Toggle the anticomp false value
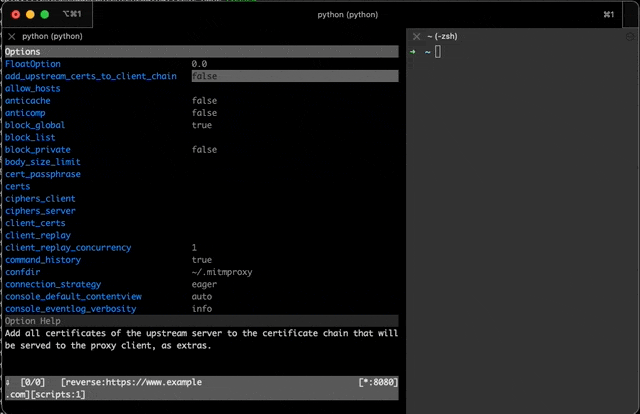Image resolution: width=640 pixels, height=414 pixels. [x=204, y=113]
